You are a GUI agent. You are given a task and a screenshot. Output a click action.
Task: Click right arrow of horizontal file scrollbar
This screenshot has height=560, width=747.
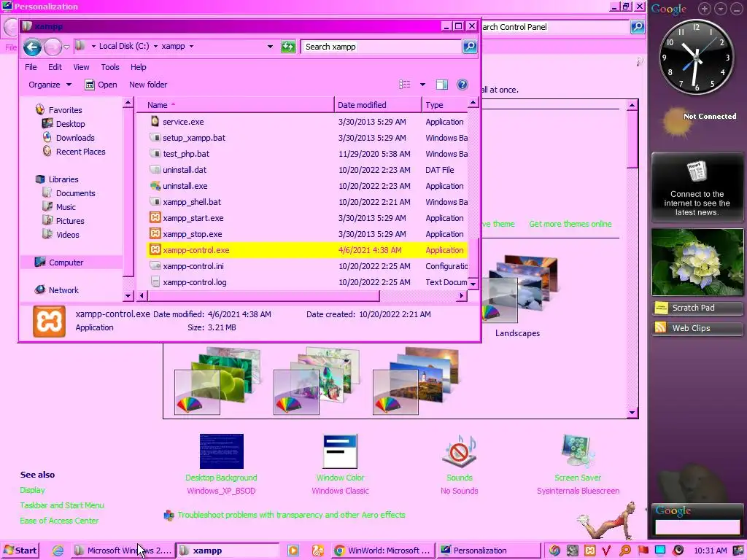(461, 296)
